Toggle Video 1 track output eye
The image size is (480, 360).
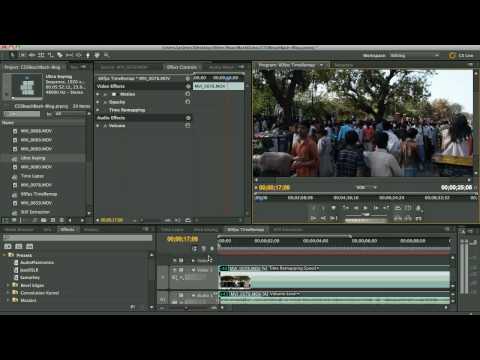[x=175, y=270]
